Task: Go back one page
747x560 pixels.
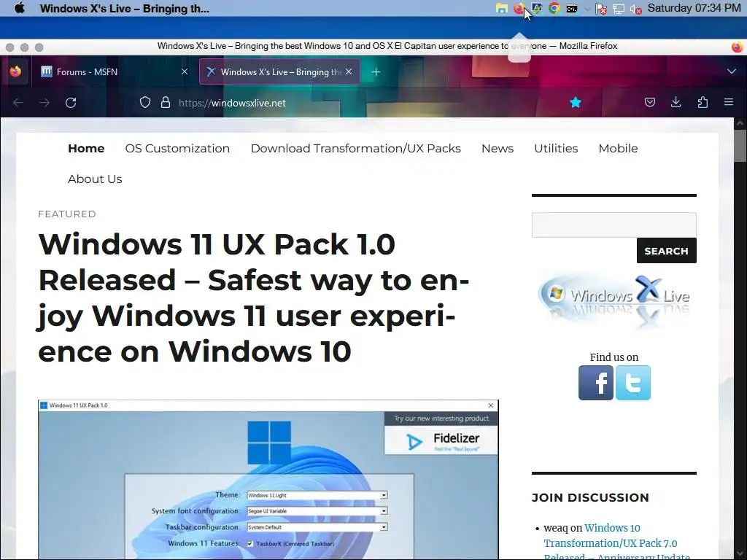Action: point(18,102)
